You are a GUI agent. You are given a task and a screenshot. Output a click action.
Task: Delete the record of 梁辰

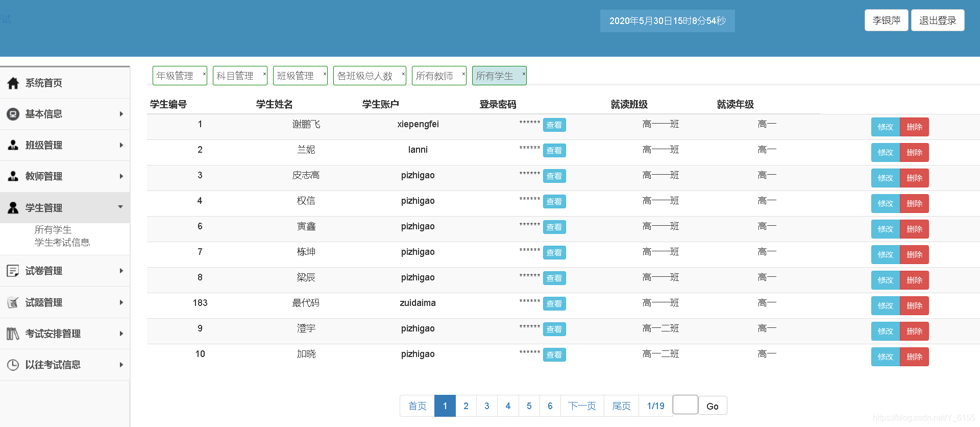pyautogui.click(x=914, y=280)
